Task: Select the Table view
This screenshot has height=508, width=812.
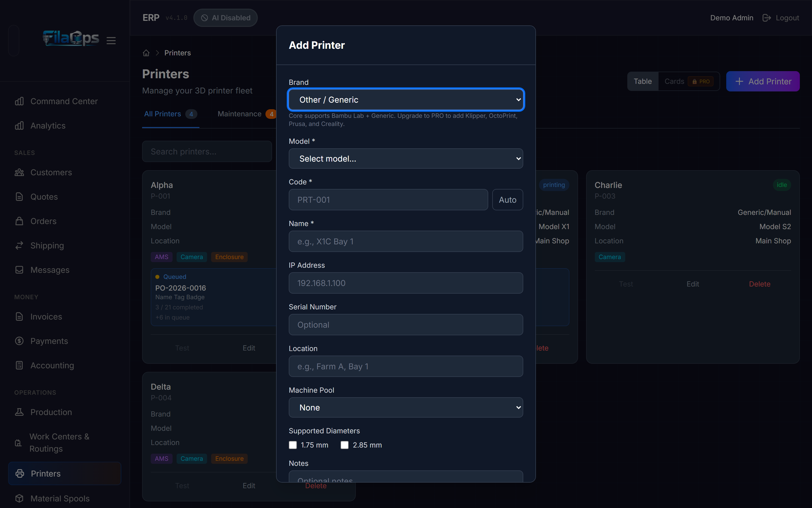Action: (642, 81)
